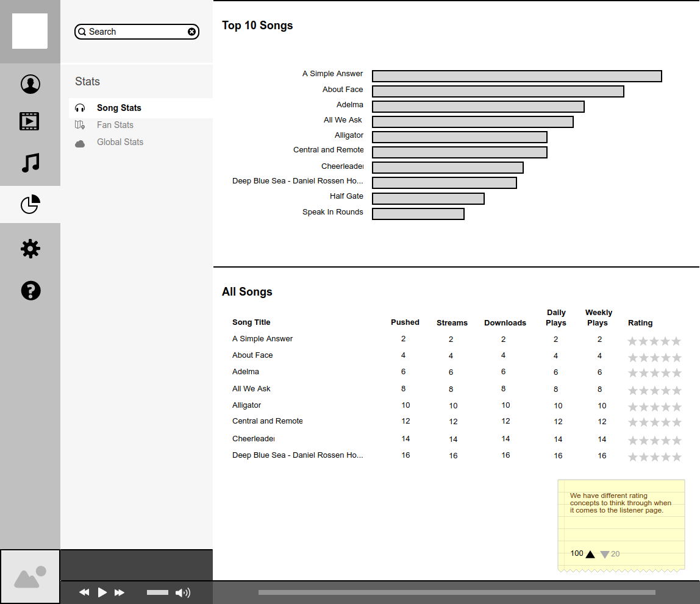Click the sticky note about rating concepts

tap(621, 526)
